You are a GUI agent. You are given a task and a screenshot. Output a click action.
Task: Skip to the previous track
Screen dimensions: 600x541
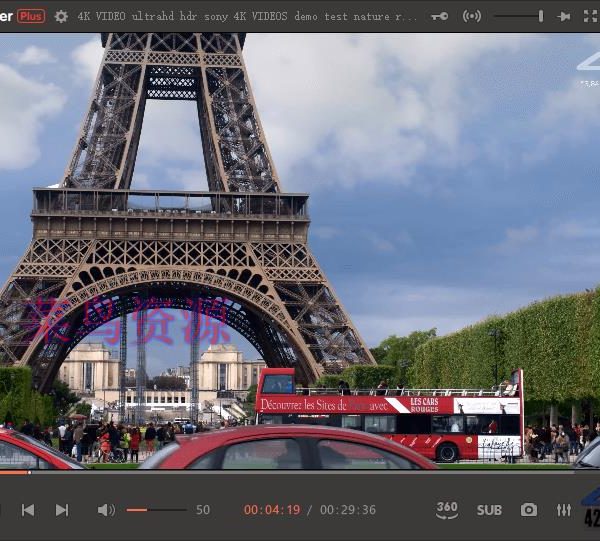click(x=28, y=510)
